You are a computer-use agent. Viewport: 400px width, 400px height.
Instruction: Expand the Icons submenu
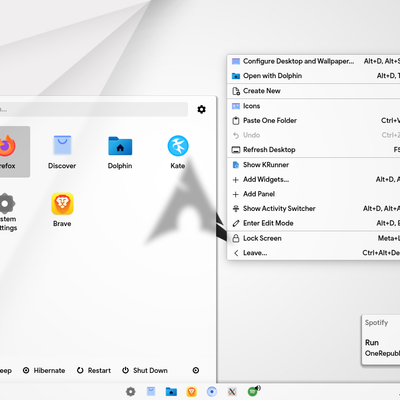coord(313,106)
